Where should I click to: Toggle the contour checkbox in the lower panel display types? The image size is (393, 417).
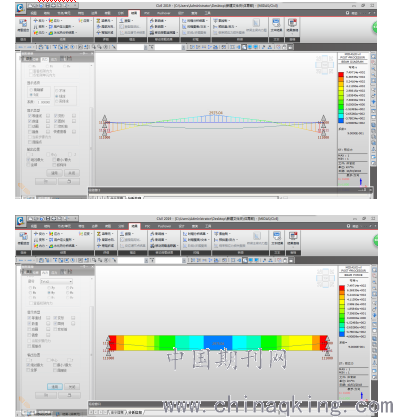(29, 318)
